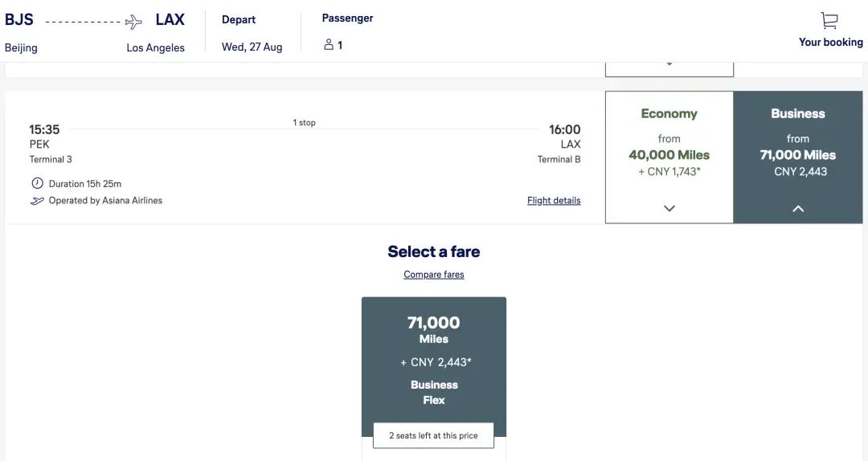Viewport: 868px width, 461px height.
Task: Click the 2 seats left at this price label
Action: click(433, 435)
